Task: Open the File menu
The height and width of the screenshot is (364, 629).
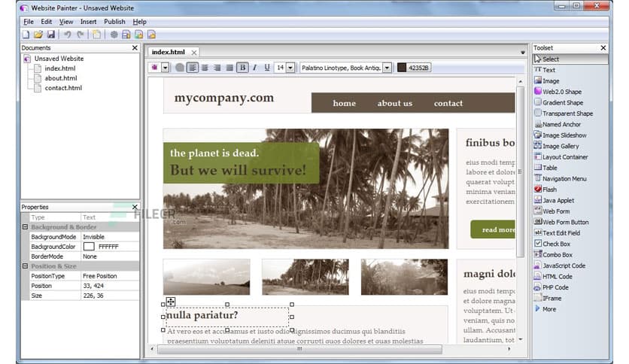Action: (x=29, y=22)
